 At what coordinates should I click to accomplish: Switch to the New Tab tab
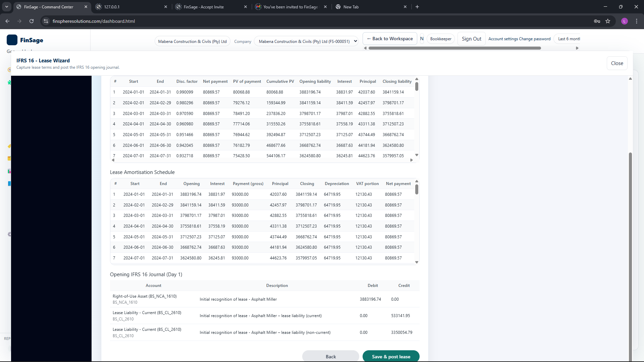pyautogui.click(x=371, y=7)
